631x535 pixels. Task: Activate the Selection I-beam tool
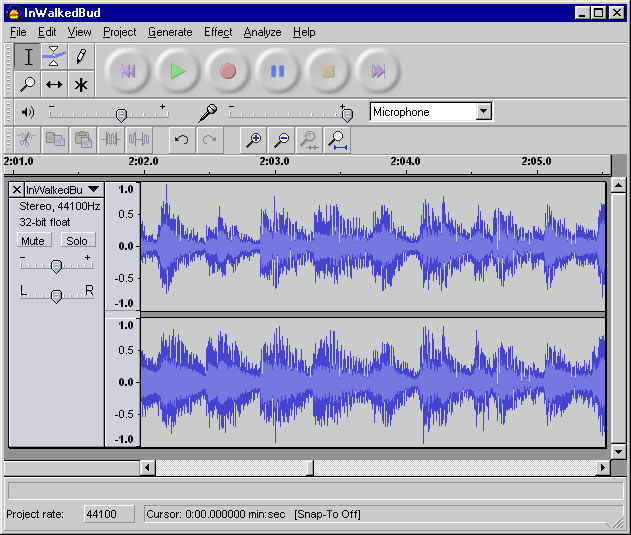[x=28, y=57]
